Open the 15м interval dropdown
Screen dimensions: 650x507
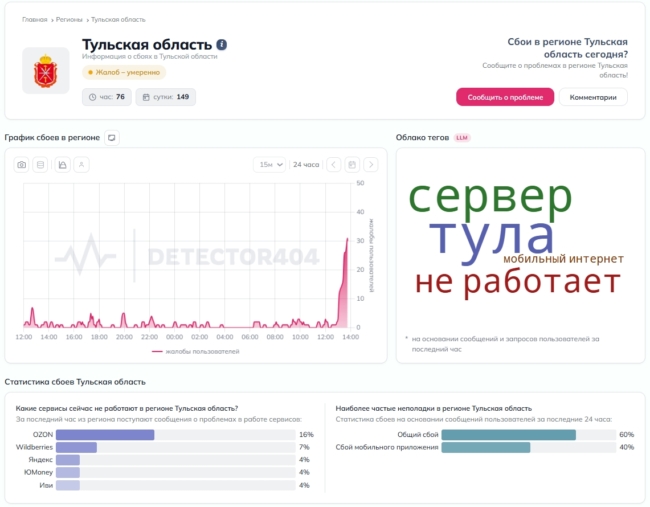[x=270, y=165]
